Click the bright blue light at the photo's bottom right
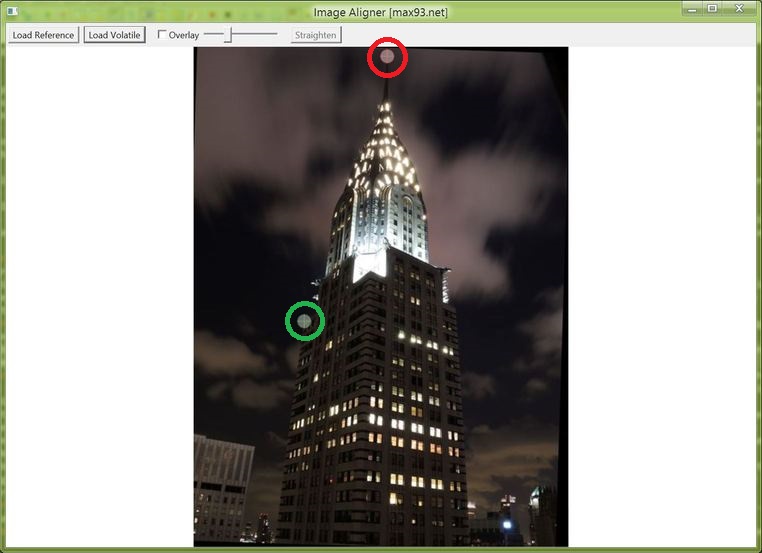 (x=507, y=524)
